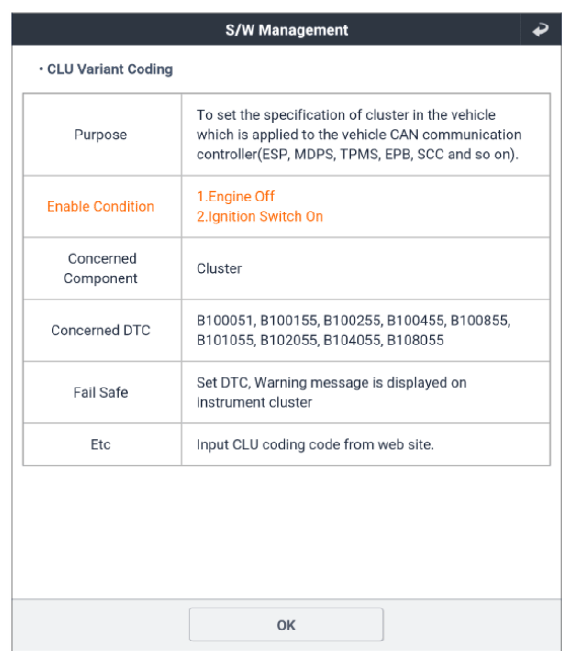The image size is (571, 660).
Task: Select the B100455 DTC code
Action: point(415,321)
